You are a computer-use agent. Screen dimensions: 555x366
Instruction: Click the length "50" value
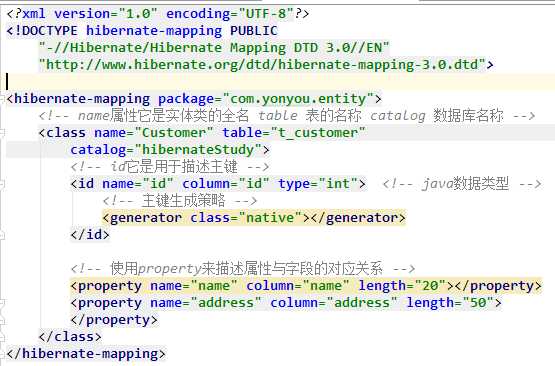pos(478,303)
